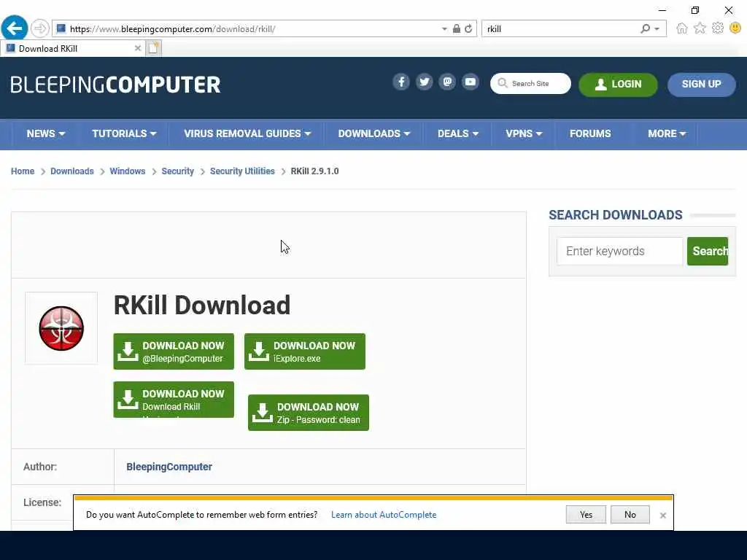The height and width of the screenshot is (560, 747).
Task: Click No on AutoComplete prompt
Action: click(630, 514)
